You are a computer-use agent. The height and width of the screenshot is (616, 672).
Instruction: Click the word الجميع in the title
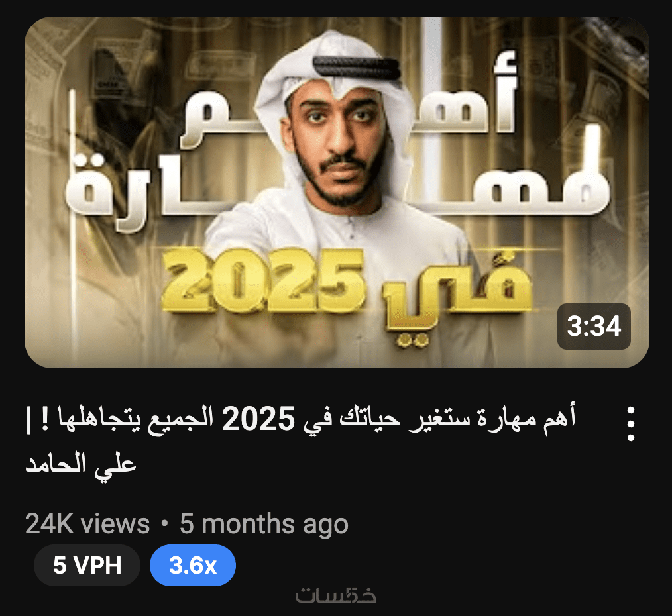182,419
